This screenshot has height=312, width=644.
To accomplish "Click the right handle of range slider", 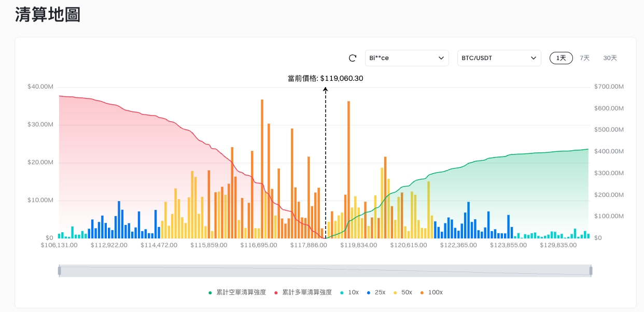I will pyautogui.click(x=591, y=271).
